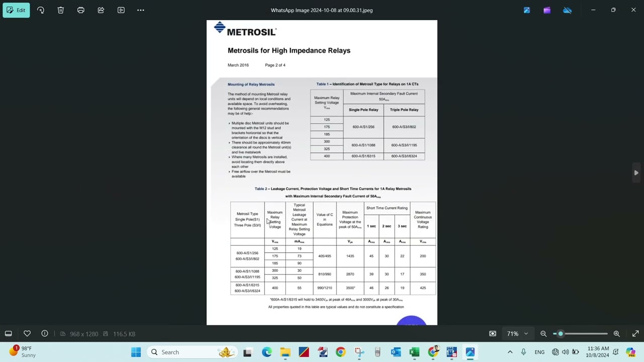The height and width of the screenshot is (362, 644).
Task: Click the image dimensions 968 x 1280
Action: tap(84, 334)
